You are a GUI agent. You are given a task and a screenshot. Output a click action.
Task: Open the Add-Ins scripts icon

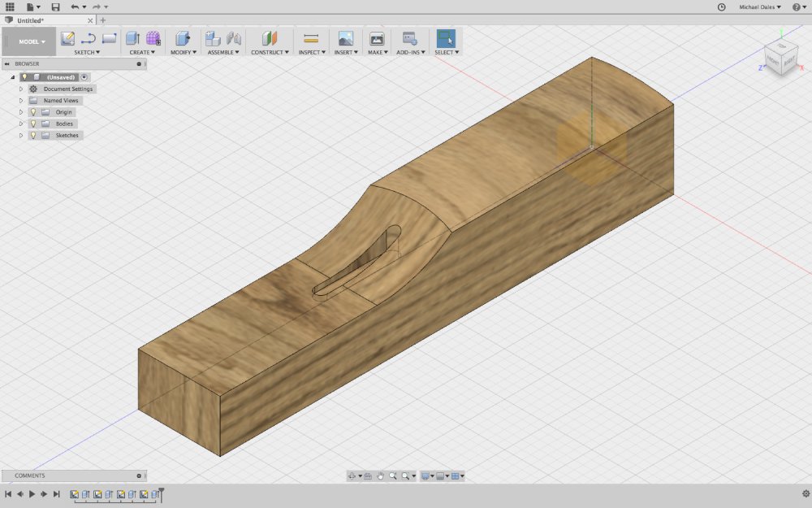pyautogui.click(x=409, y=38)
